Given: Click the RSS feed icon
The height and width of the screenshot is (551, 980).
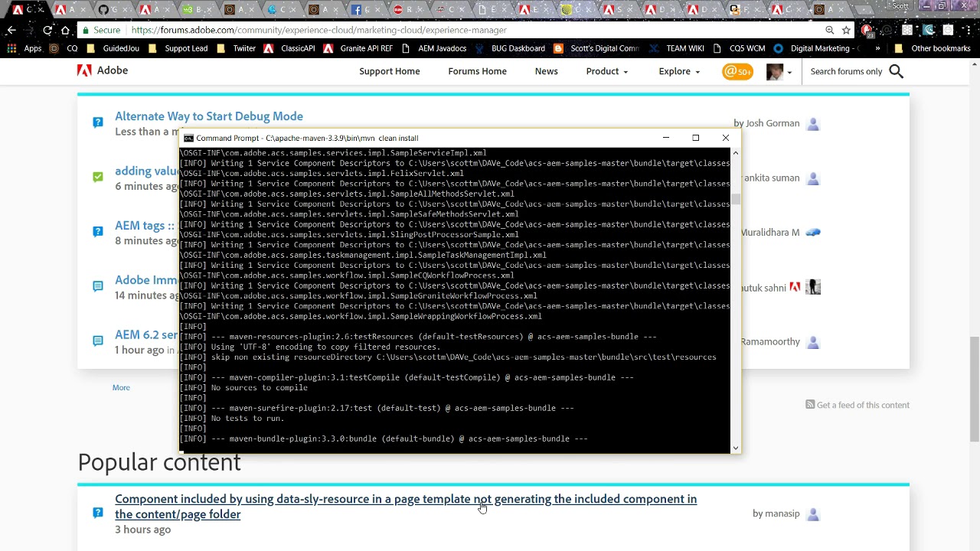Looking at the screenshot, I should (810, 404).
